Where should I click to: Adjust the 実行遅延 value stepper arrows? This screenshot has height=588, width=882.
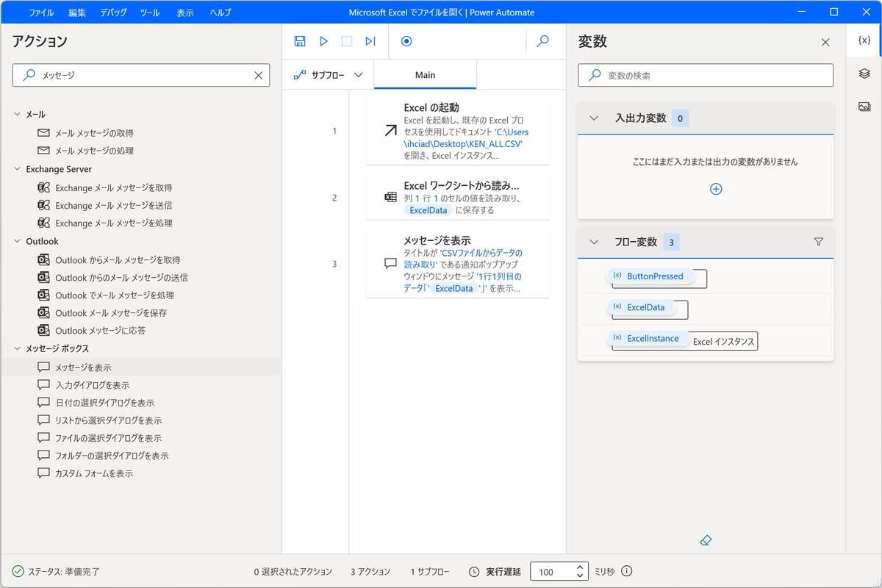coord(580,571)
